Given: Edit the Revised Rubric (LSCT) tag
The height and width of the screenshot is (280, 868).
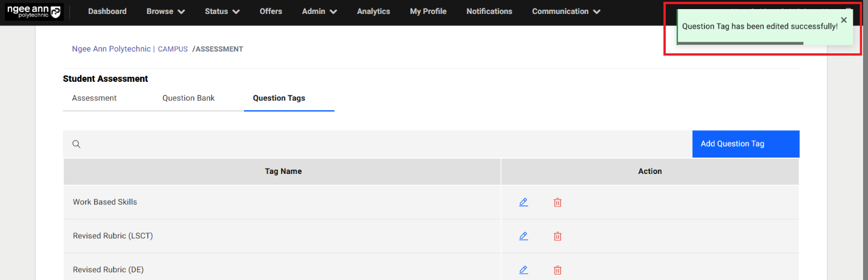Looking at the screenshot, I should (523, 236).
